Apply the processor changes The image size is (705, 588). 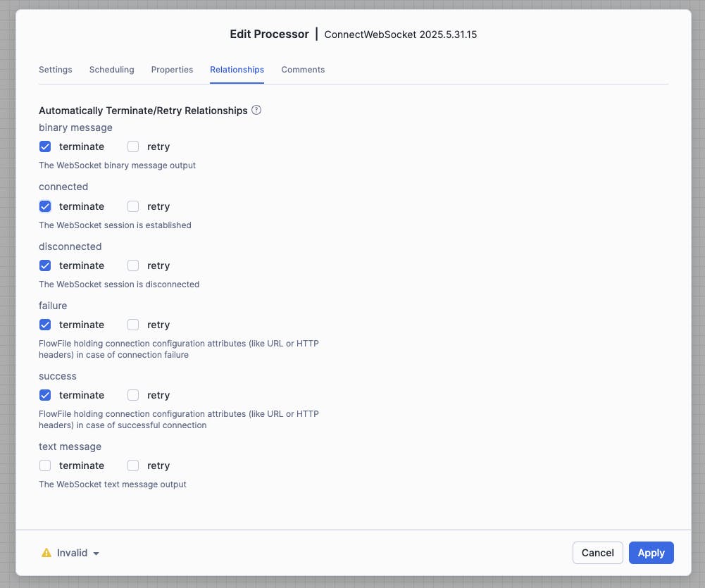coord(651,553)
